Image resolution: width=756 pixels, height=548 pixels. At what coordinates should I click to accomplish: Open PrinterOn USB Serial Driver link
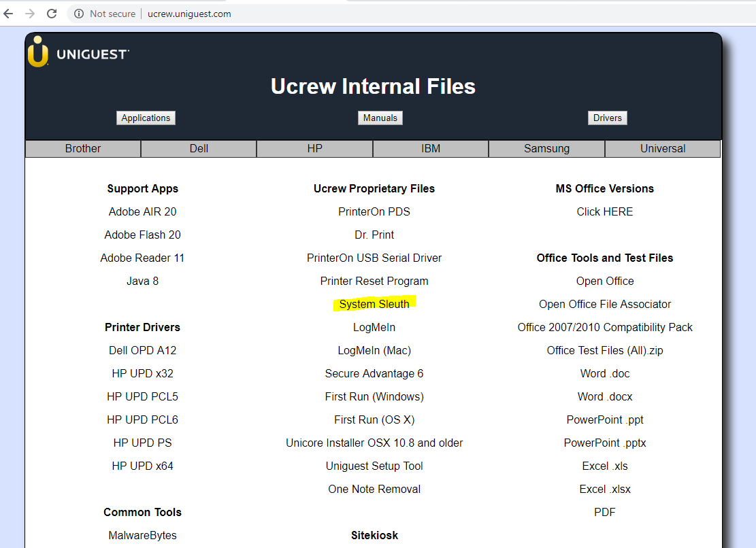(x=374, y=258)
